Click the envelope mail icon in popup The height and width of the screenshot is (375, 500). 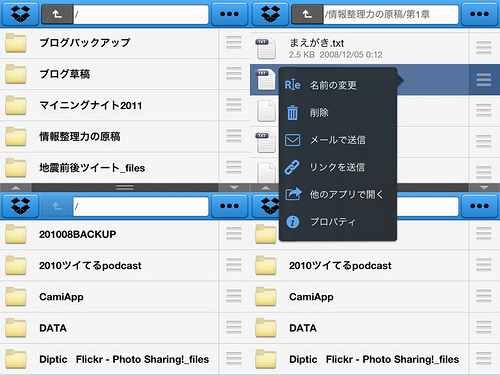(292, 140)
